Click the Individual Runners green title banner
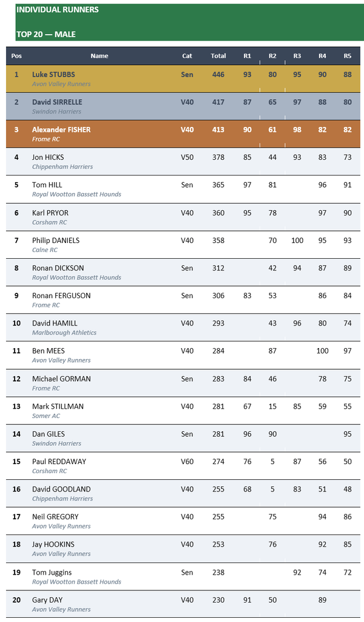 click(190, 22)
